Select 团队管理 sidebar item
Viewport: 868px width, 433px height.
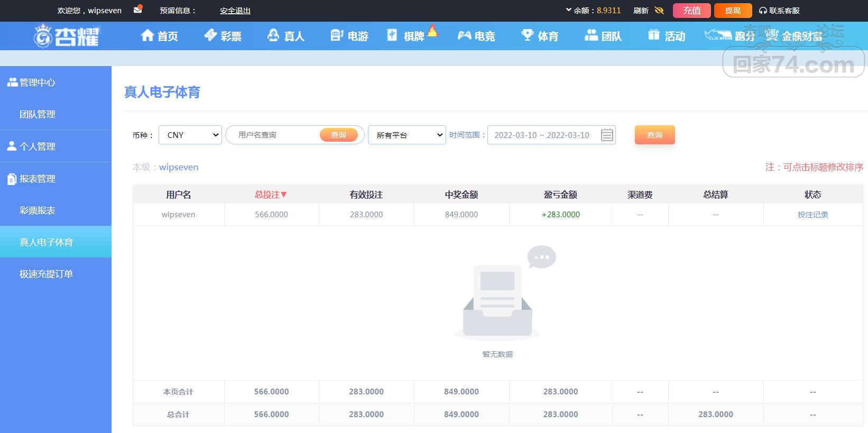click(38, 114)
